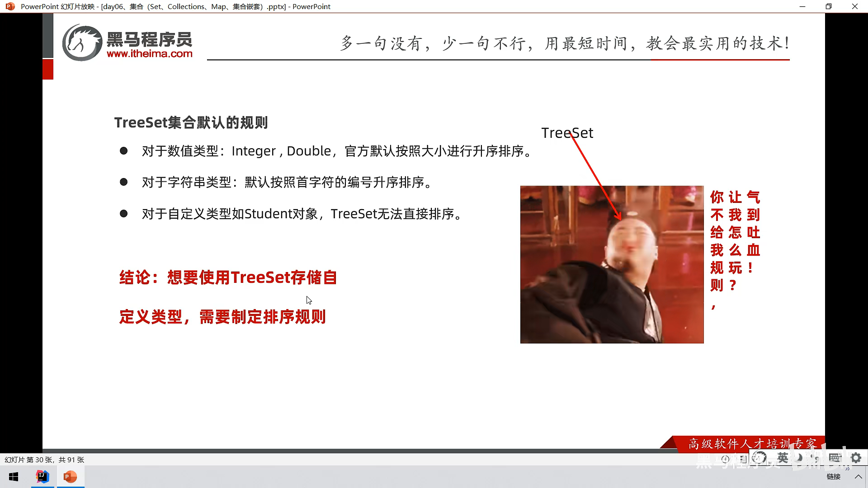Open IME settings gear icon
The height and width of the screenshot is (488, 868).
[x=856, y=458]
